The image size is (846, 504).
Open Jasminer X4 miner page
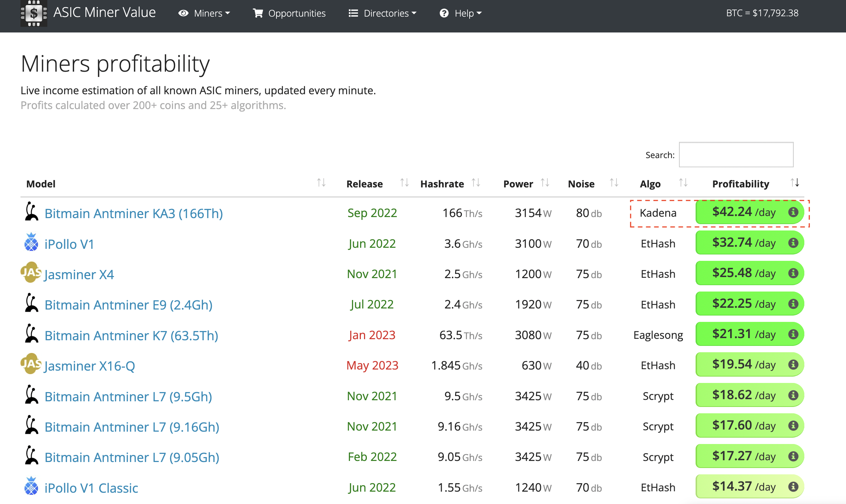click(79, 275)
